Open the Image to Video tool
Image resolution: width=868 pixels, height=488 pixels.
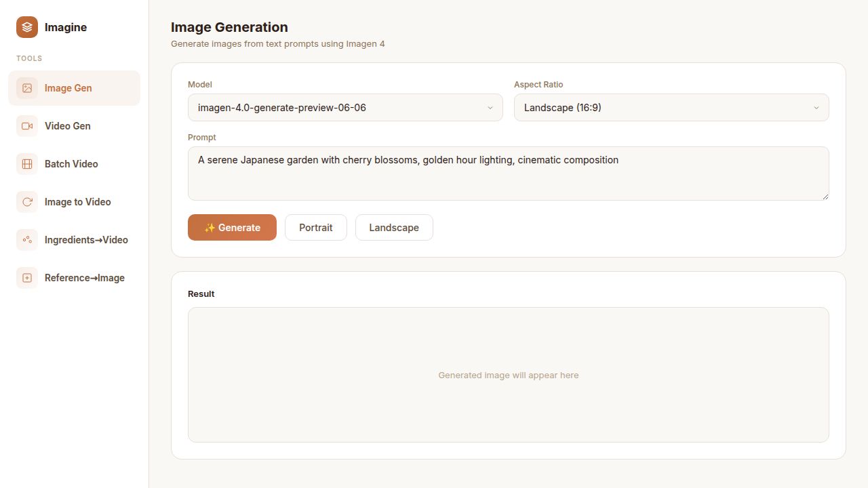[77, 201]
